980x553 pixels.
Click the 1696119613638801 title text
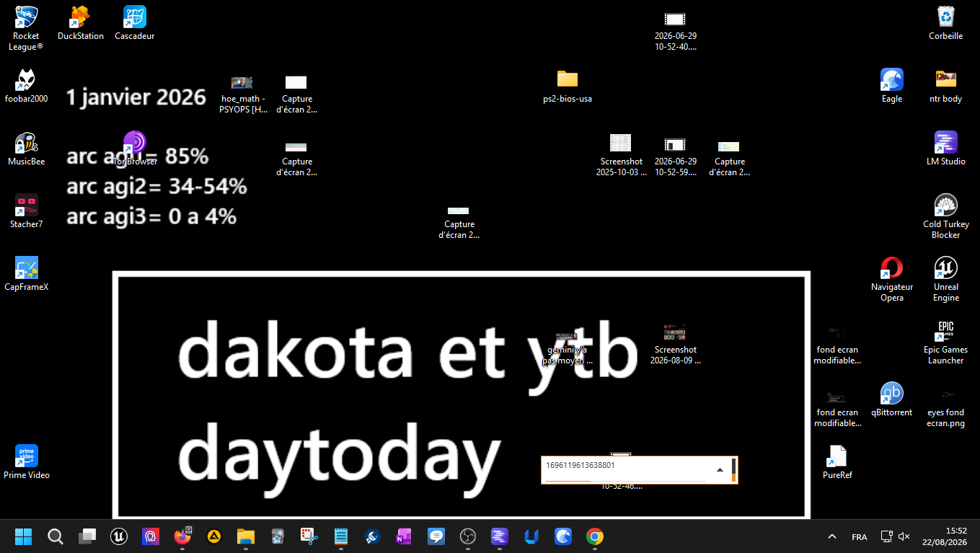(581, 465)
